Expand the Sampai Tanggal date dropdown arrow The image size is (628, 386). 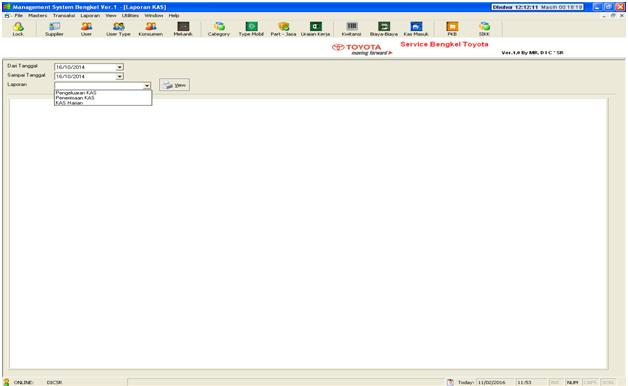pos(119,76)
